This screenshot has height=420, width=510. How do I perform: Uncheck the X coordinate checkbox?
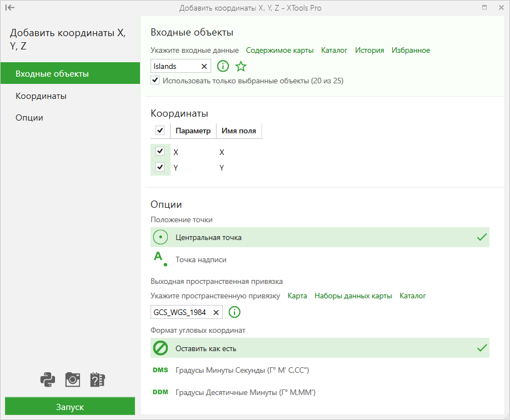point(160,151)
